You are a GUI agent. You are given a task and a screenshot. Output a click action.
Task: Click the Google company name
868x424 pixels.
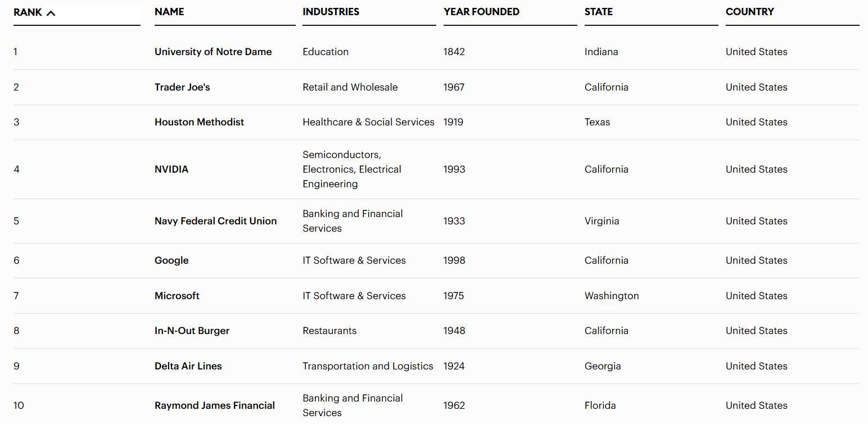(x=171, y=260)
